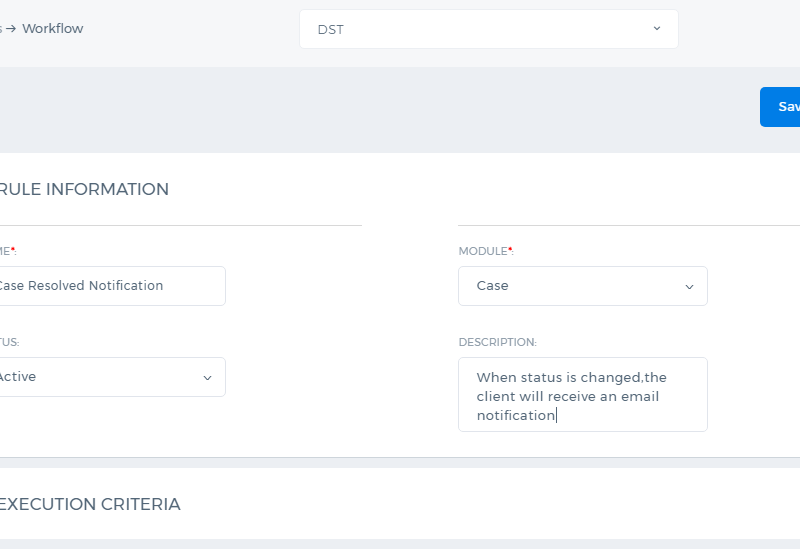Click inside the Description text area
Viewport: 800px width, 550px height.
coord(583,394)
